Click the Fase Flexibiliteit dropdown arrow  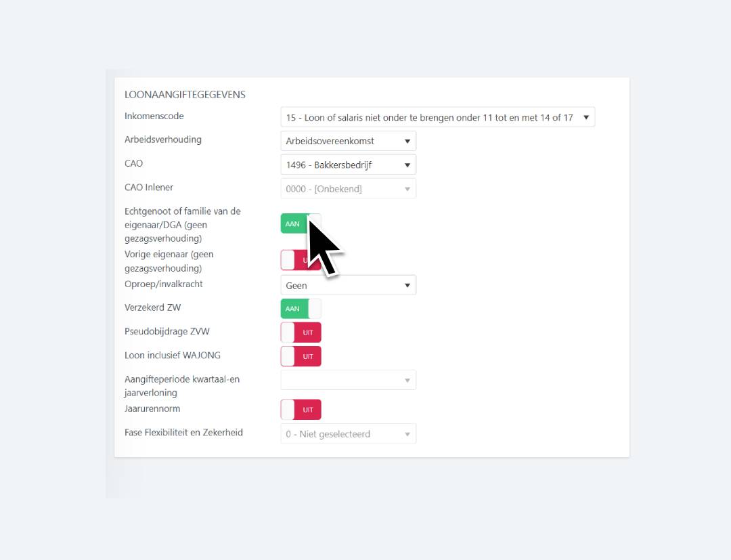407,434
